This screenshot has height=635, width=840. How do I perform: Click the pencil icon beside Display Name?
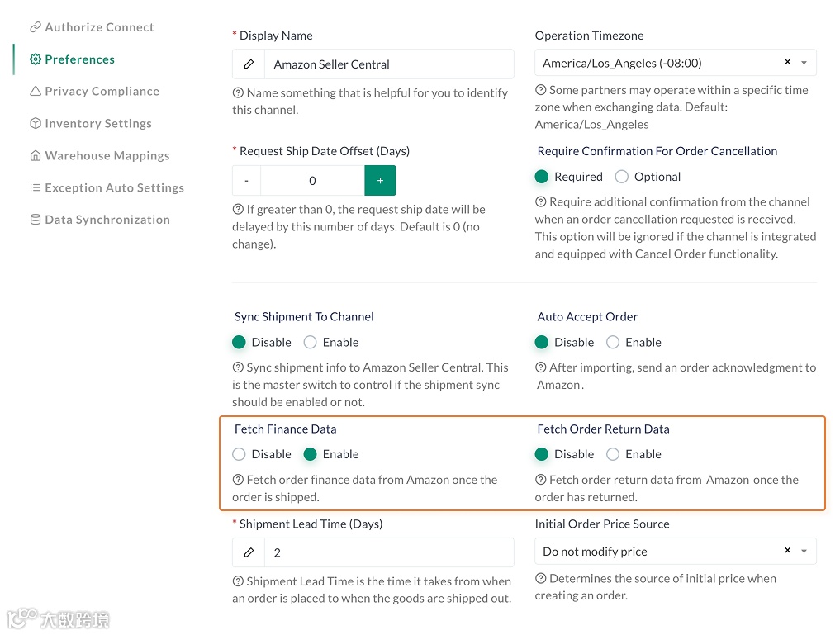tap(249, 64)
